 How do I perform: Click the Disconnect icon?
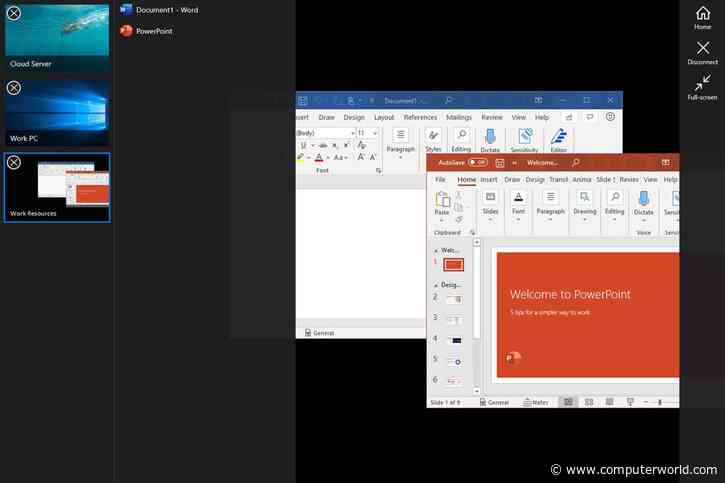coord(702,52)
